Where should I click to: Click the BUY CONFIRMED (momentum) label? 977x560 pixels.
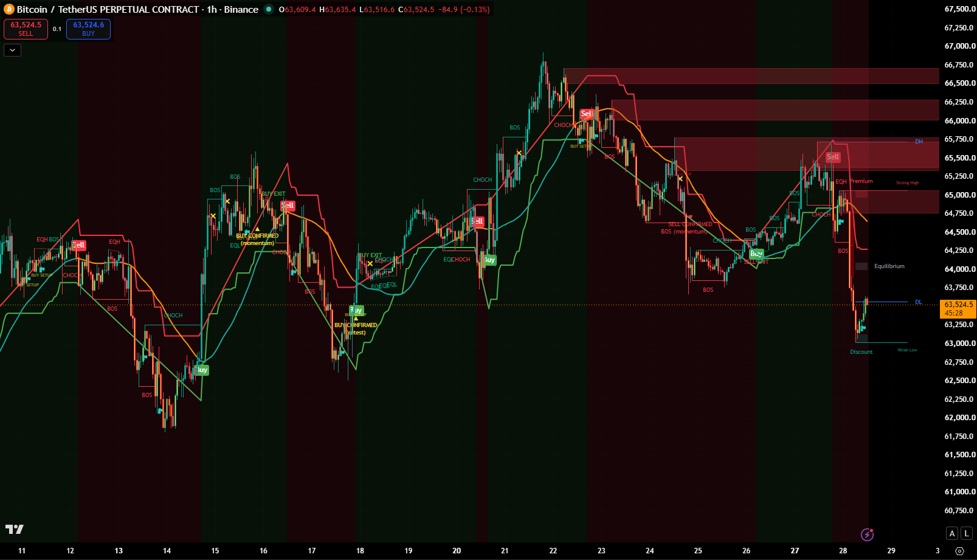pos(257,239)
